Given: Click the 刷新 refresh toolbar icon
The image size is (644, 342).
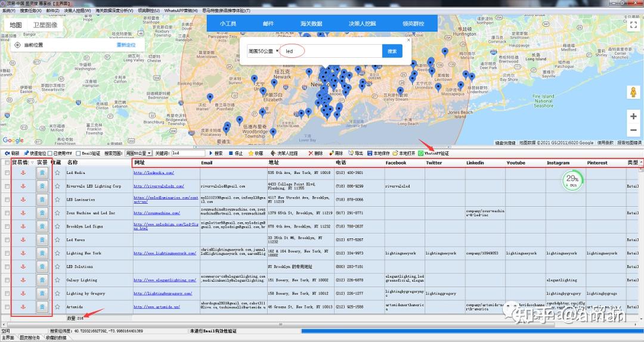Looking at the screenshot, I should click(x=7, y=153).
